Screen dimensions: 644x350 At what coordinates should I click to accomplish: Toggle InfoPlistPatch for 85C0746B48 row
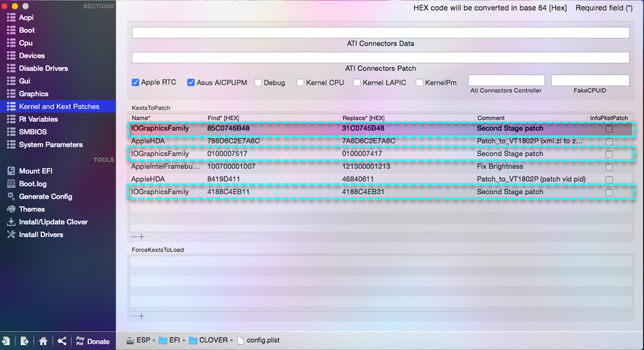coord(609,129)
